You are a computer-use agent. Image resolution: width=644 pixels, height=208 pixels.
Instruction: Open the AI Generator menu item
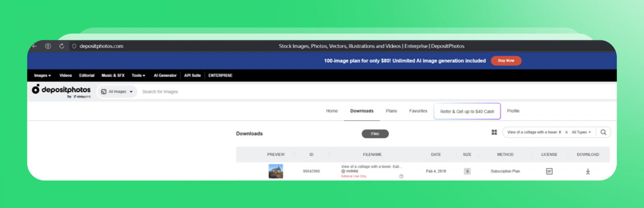tap(165, 76)
